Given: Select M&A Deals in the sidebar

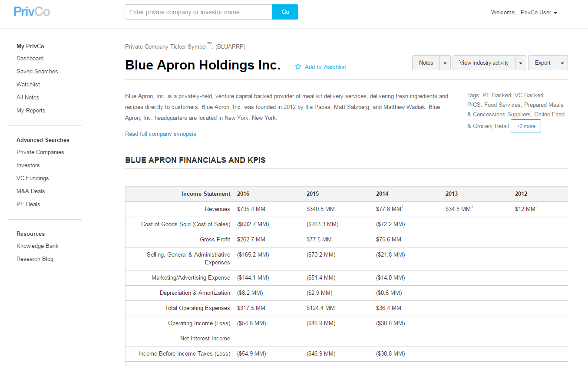Looking at the screenshot, I should pyautogui.click(x=30, y=191).
